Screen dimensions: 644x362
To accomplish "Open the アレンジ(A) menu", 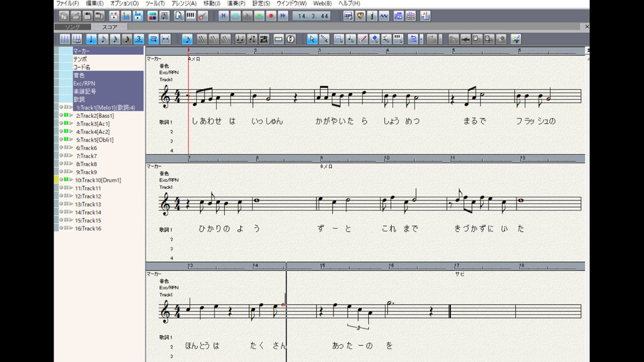I will (x=184, y=3).
